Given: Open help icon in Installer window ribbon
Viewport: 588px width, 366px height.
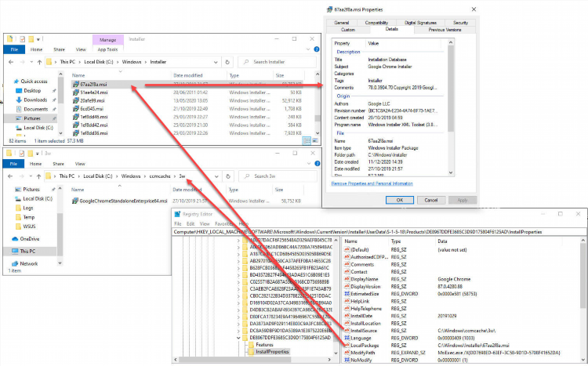Looking at the screenshot, I should pyautogui.click(x=317, y=49).
